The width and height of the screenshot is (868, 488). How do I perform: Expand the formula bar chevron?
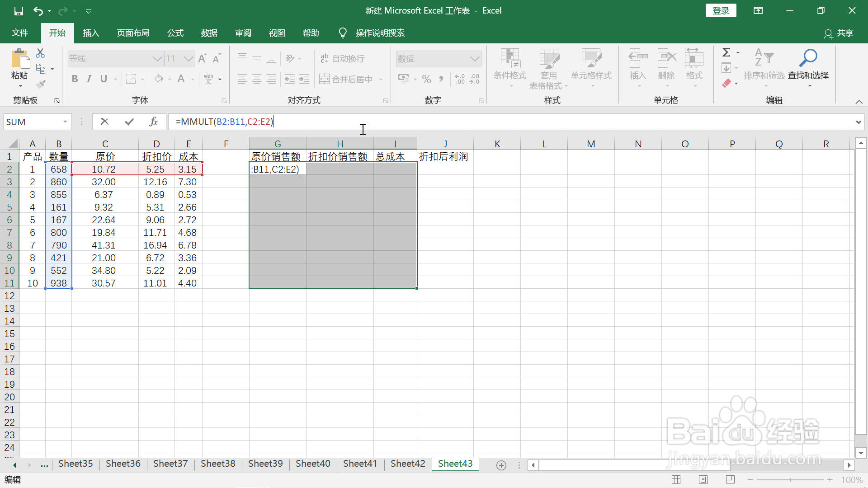tap(858, 122)
